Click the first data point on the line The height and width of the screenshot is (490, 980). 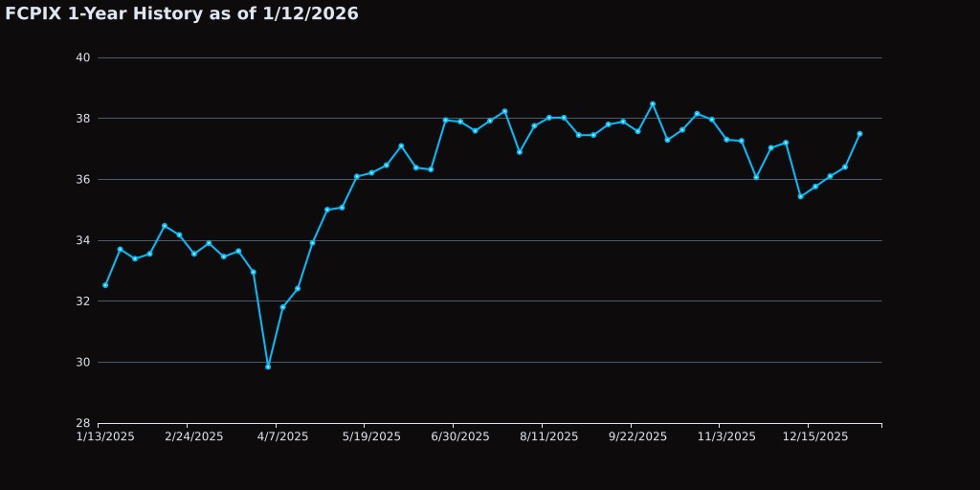105,285
